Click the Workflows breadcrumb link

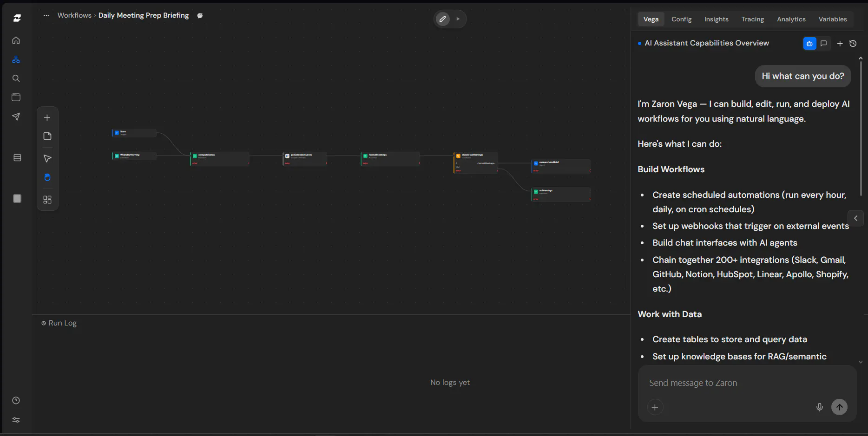point(74,15)
